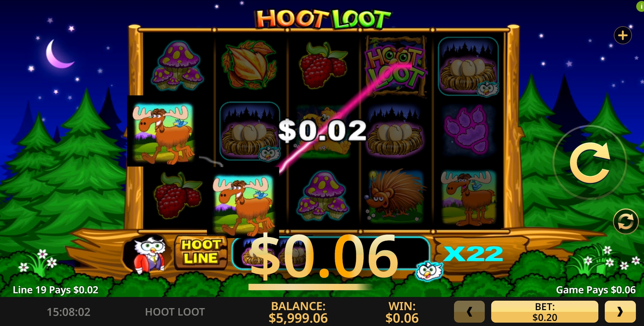Decrease bet with left arrow button
Viewport: 644px width, 326px height.
(x=469, y=311)
